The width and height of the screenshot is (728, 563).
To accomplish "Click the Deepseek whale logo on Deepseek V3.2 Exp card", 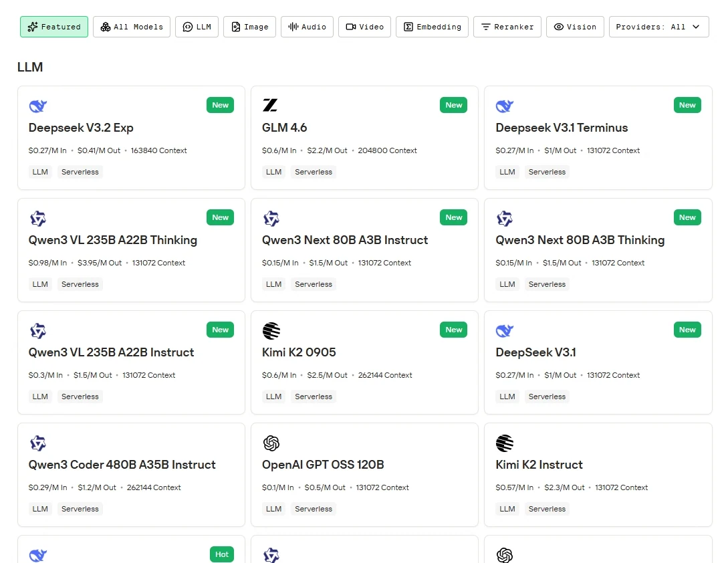I will (38, 106).
